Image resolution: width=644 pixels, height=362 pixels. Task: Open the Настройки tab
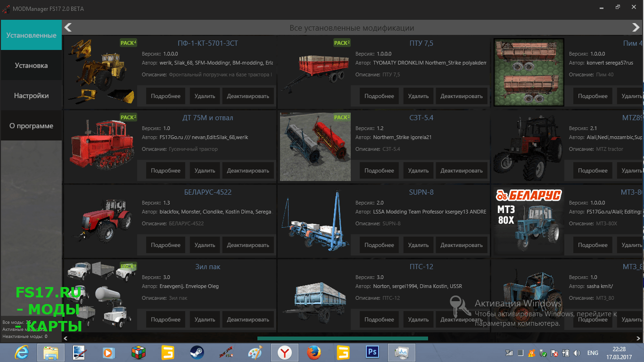click(x=31, y=96)
